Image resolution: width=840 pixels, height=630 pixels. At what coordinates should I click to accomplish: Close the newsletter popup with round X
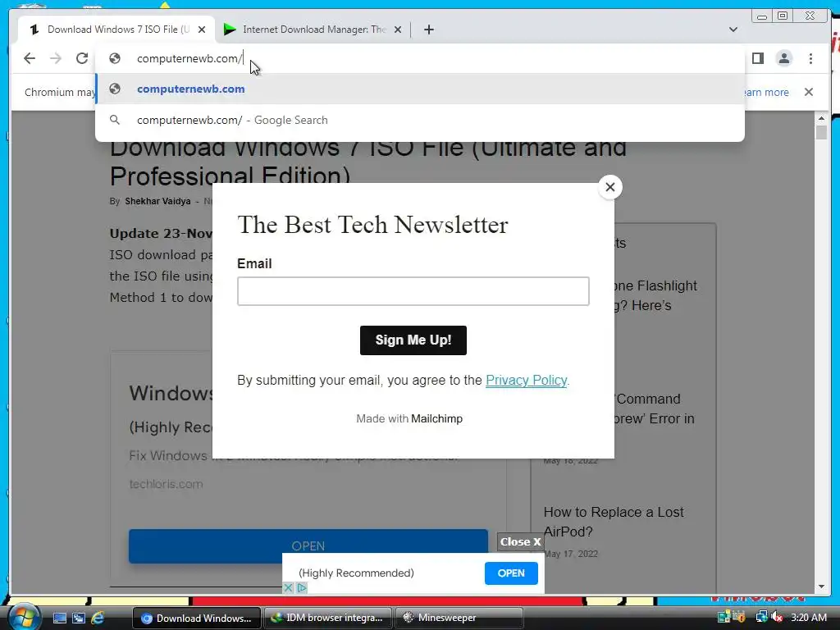[x=609, y=187]
